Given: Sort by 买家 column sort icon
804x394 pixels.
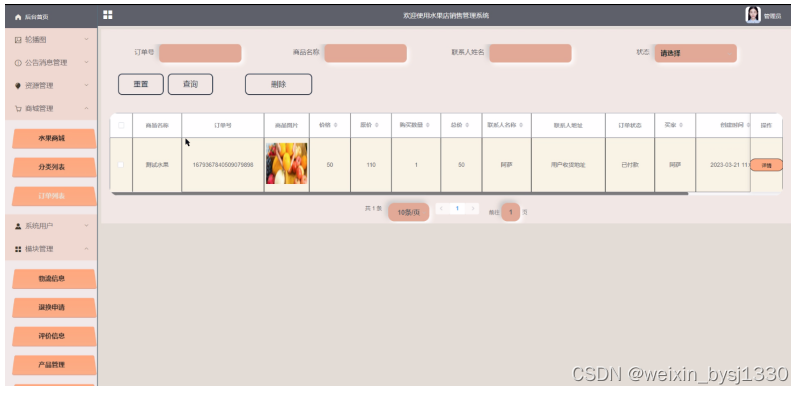Looking at the screenshot, I should [x=680, y=125].
